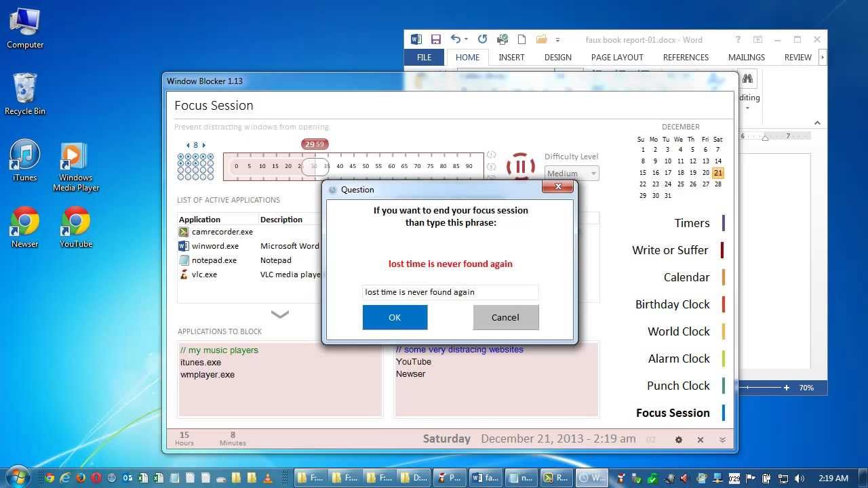Open the Recycle Bin desktop icon

tap(25, 94)
